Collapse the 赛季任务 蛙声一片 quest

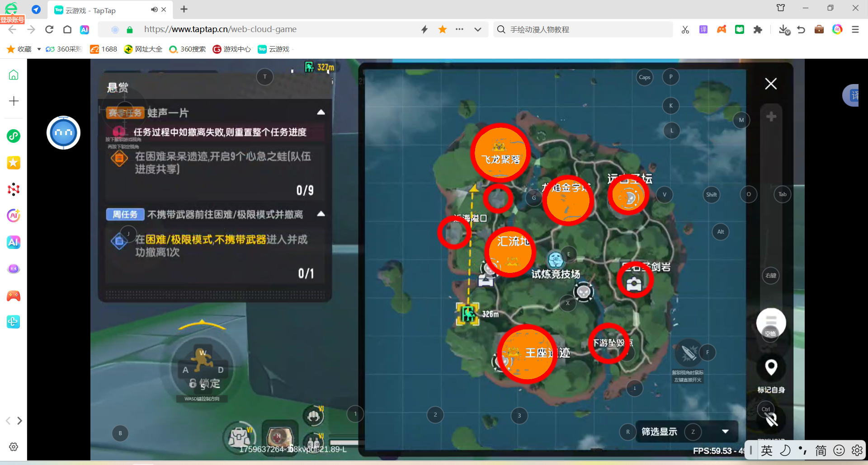(x=321, y=112)
